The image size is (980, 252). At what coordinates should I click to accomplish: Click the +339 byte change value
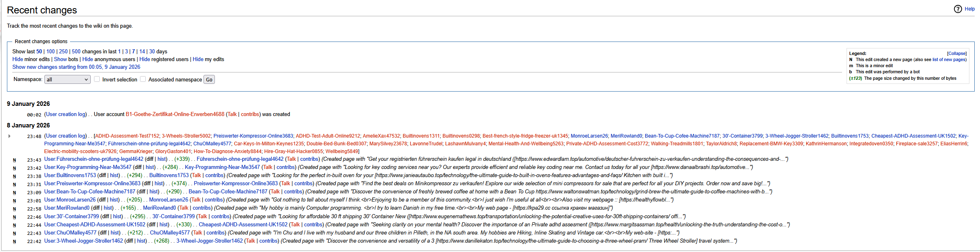coord(182,159)
